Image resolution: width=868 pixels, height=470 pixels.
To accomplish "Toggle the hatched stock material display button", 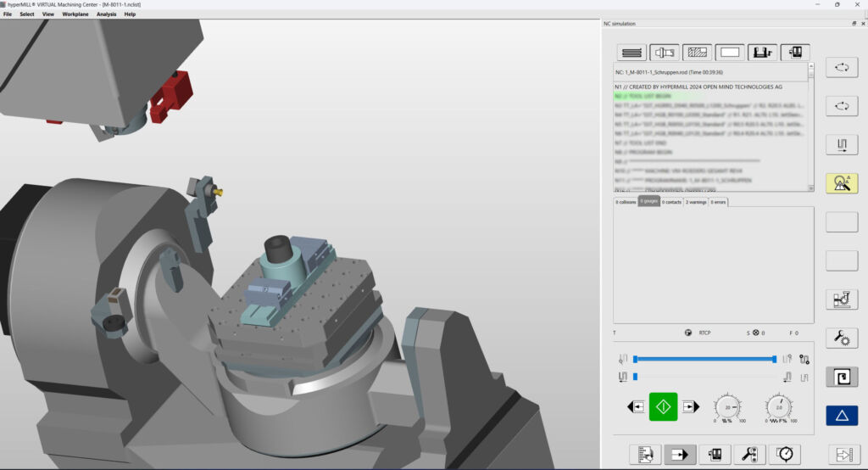I will click(697, 53).
